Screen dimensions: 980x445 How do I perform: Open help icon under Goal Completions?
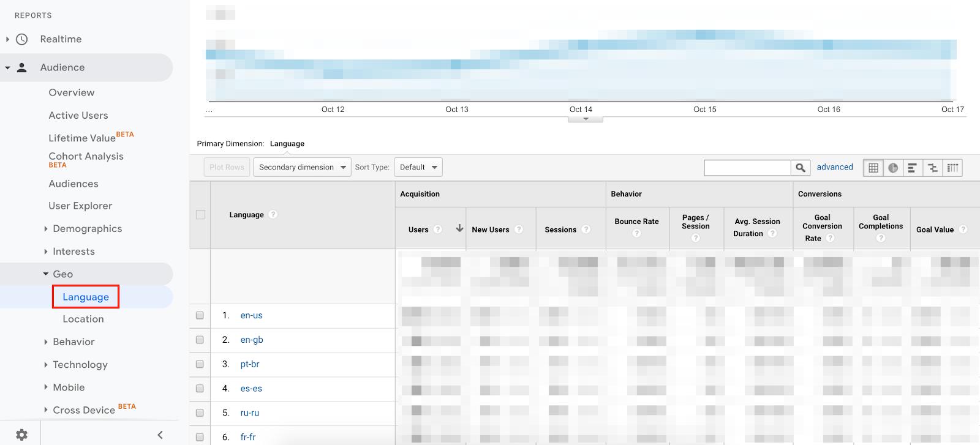[881, 237]
